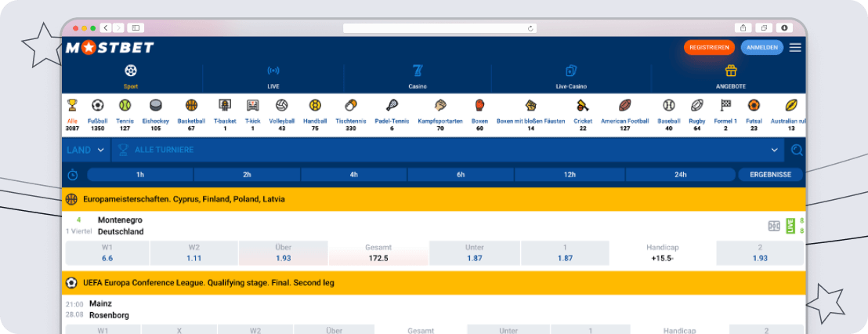
Task: Select Unter odds 1.87
Action: pyautogui.click(x=475, y=253)
